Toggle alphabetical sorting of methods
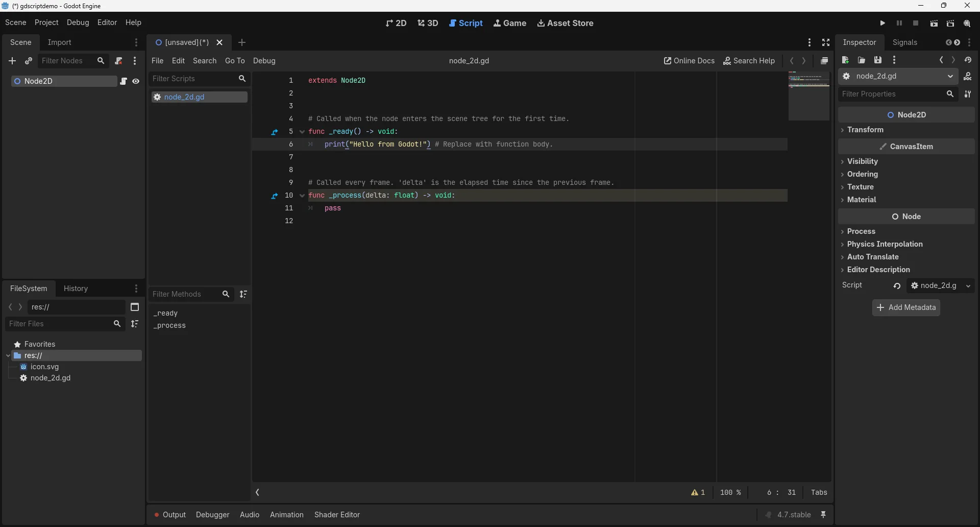 [x=243, y=294]
